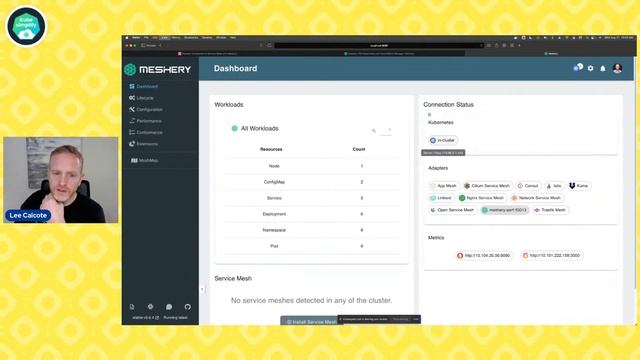Select the Node row in workloads table
Image resolution: width=640 pixels, height=360 pixels.
tap(312, 166)
